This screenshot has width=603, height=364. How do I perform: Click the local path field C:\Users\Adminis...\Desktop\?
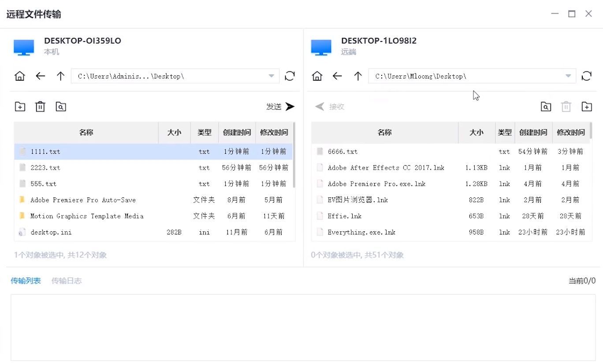(175, 76)
